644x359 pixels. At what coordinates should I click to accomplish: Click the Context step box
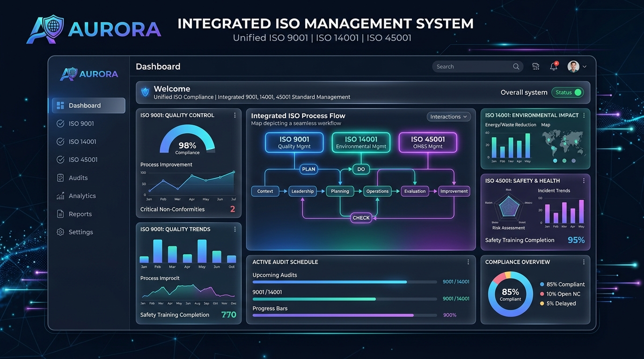[x=265, y=191]
